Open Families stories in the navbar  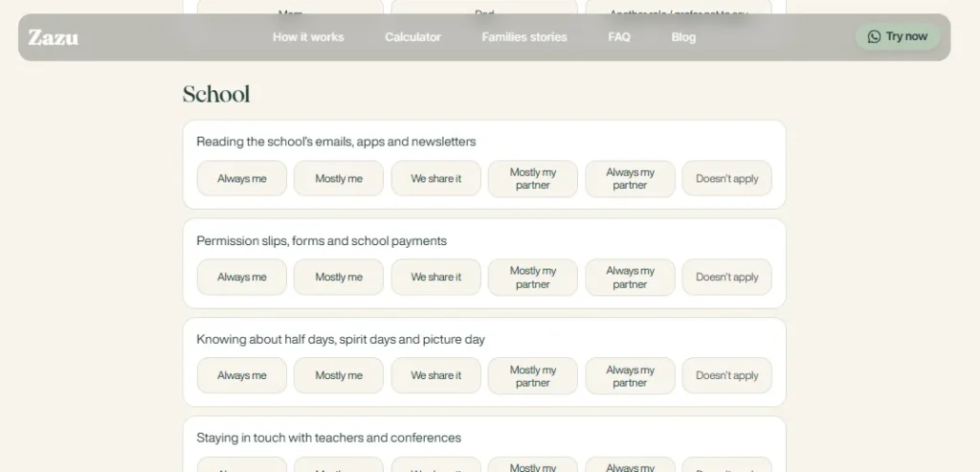click(524, 37)
